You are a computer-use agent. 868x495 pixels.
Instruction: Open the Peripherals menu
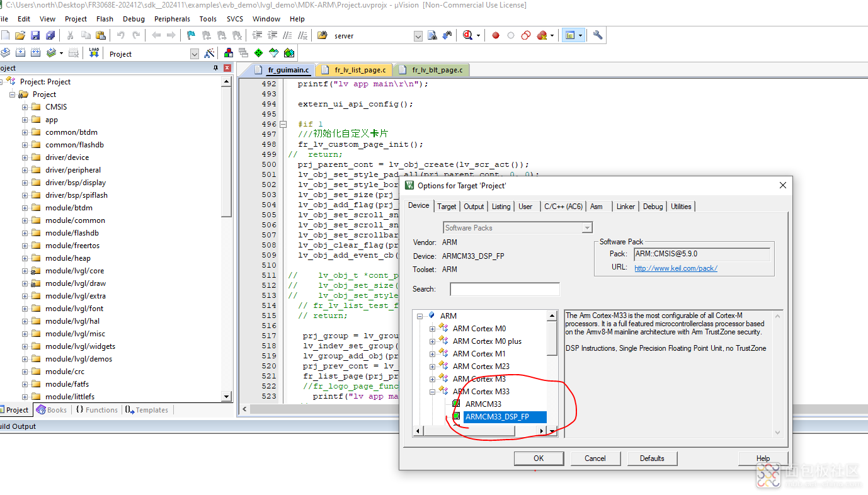pyautogui.click(x=172, y=19)
